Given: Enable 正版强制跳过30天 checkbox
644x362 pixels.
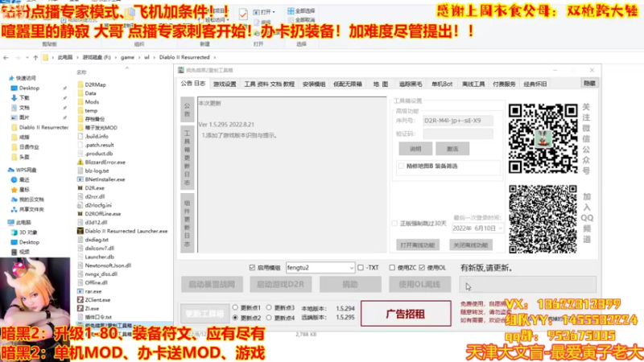Looking at the screenshot, I should (394, 224).
